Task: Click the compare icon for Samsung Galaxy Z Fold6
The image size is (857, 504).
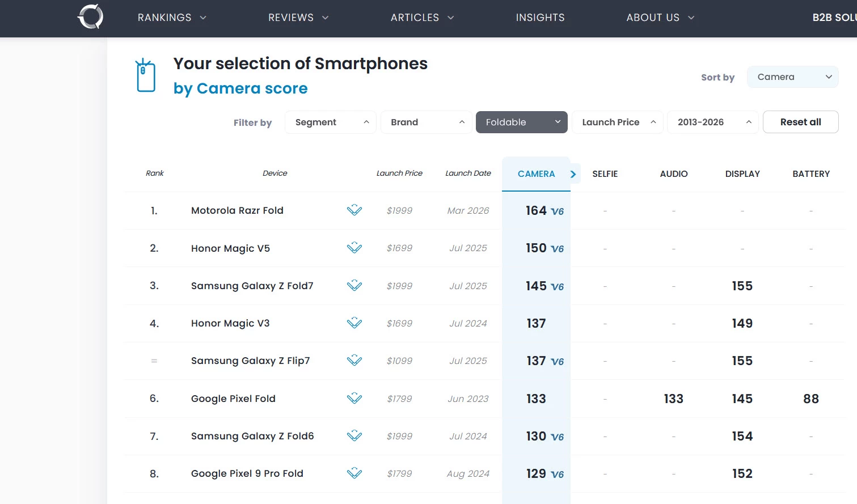Action: (x=354, y=436)
